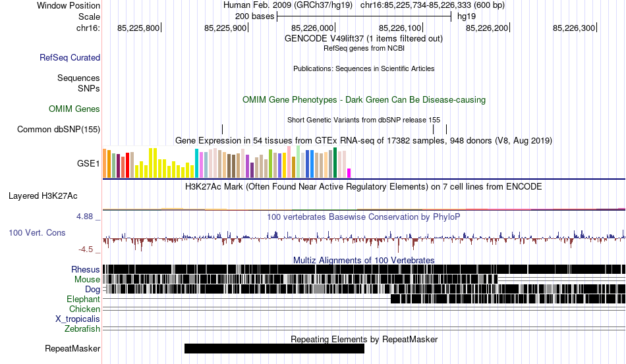Click the Window Position label
Screen dimensions: 626x364
coord(69,5)
